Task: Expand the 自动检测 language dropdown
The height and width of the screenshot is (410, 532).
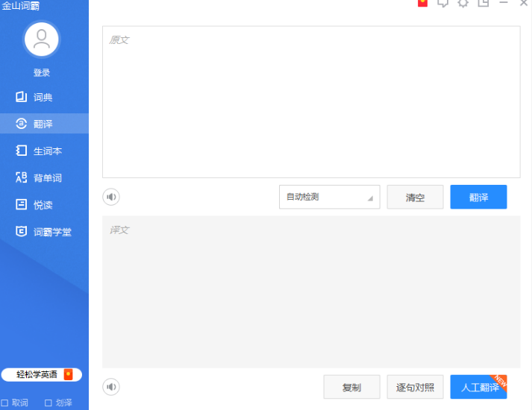Action: point(330,197)
